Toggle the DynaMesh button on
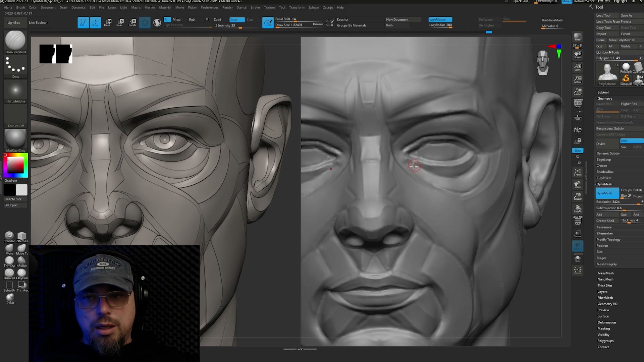This screenshot has width=644, height=362. (607, 193)
